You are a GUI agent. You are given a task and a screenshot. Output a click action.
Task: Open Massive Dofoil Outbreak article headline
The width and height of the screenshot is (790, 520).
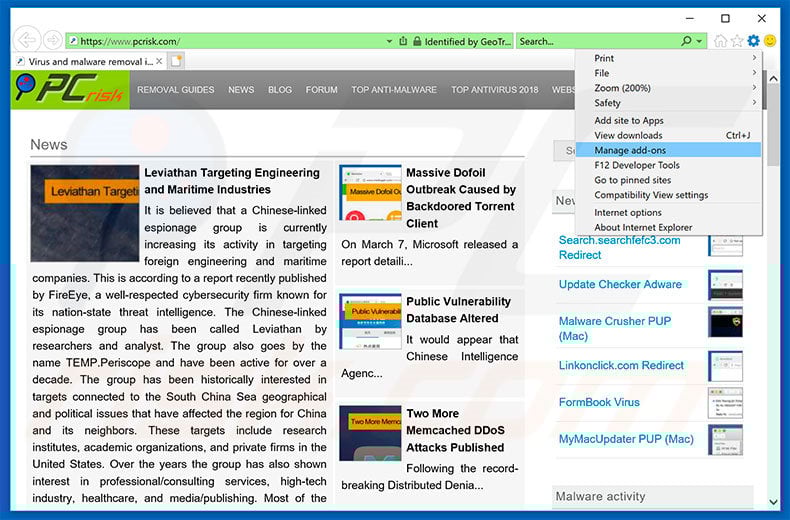461,198
